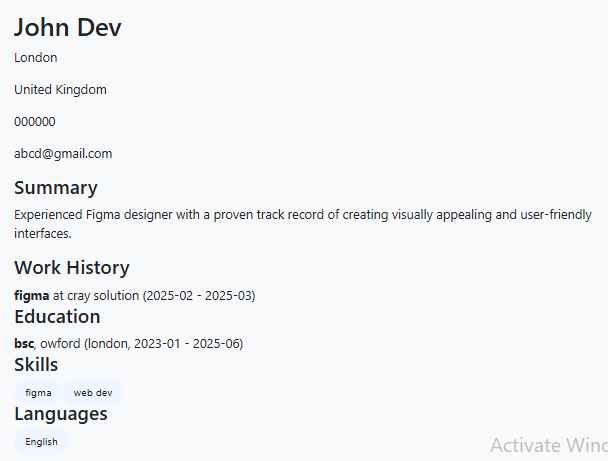Click the London city text
Image resolution: width=608 pixels, height=461 pixels.
pyautogui.click(x=36, y=58)
